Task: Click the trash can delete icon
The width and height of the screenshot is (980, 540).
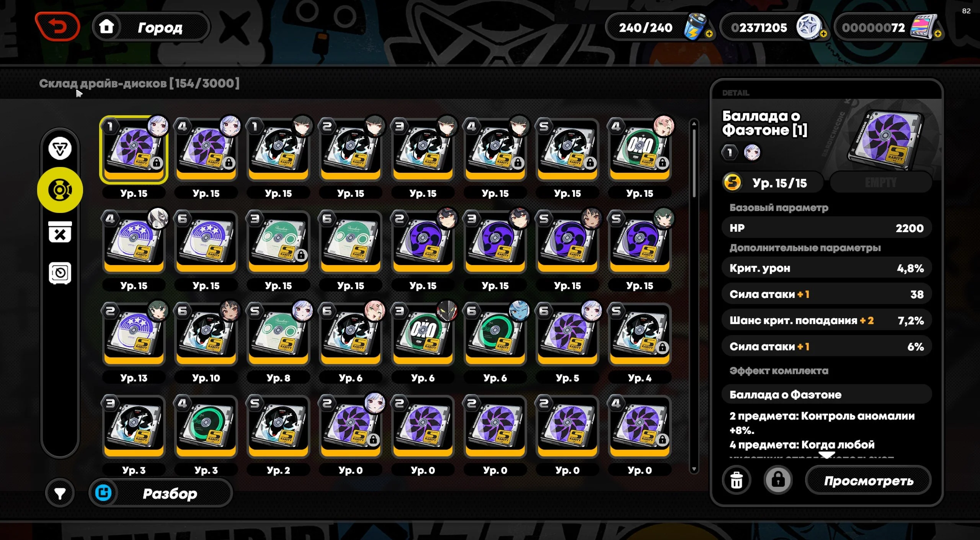Action: 737,480
